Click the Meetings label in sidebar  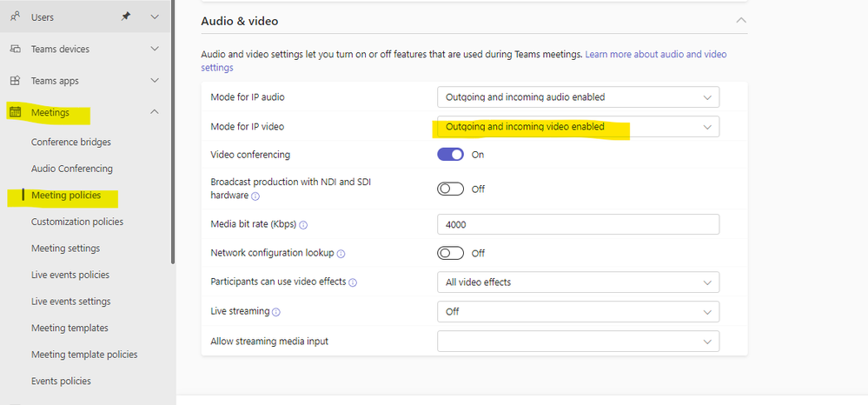50,112
